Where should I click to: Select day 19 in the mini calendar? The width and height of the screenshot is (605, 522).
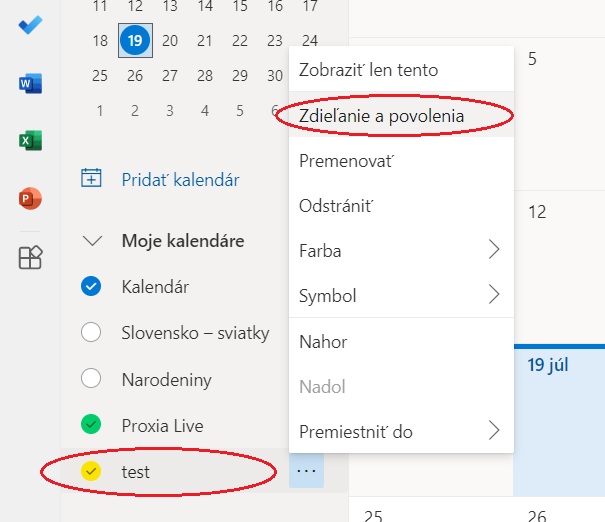[x=134, y=41]
